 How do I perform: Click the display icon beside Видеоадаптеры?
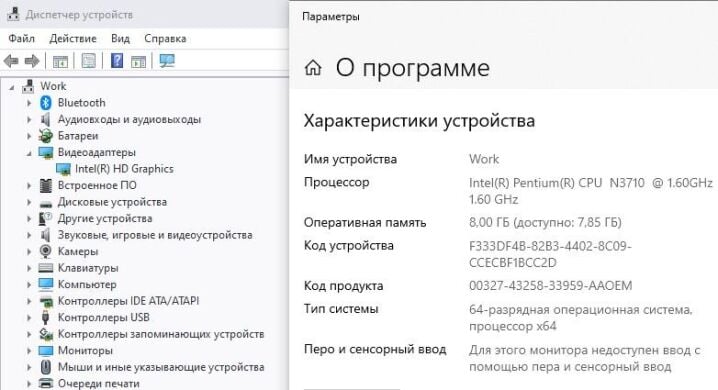(x=46, y=152)
